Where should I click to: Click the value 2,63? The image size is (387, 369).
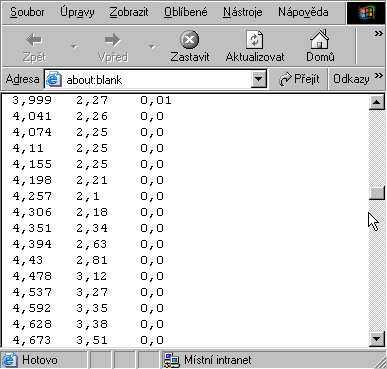coord(92,244)
